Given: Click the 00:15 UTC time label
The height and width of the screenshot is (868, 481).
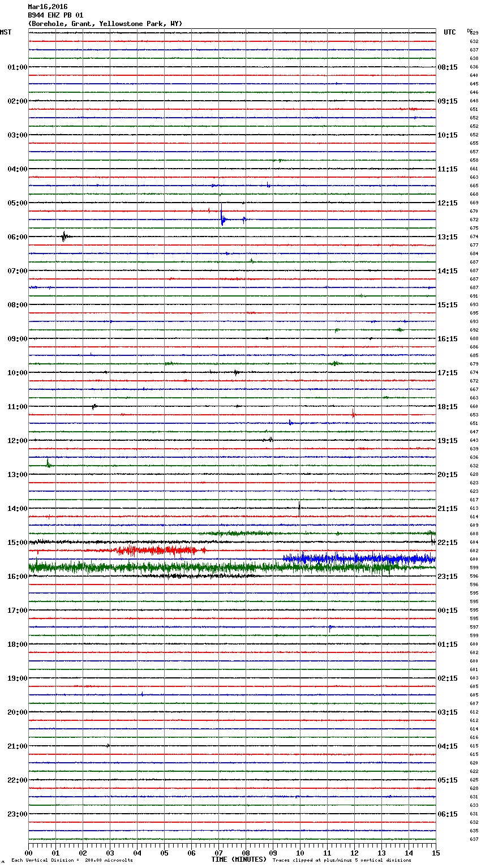Looking at the screenshot, I should pos(448,611).
